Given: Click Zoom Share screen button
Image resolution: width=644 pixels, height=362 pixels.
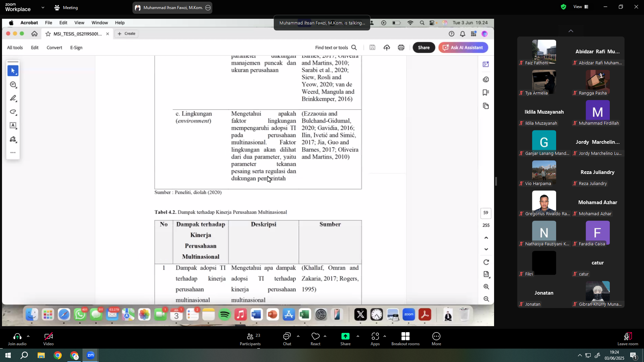Looking at the screenshot, I should [345, 339].
